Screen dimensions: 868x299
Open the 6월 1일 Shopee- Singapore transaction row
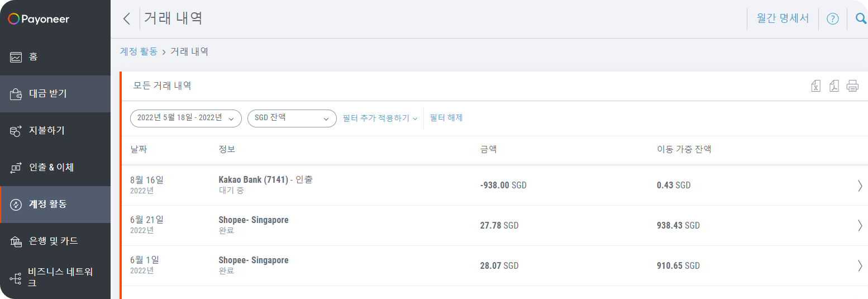tap(494, 266)
